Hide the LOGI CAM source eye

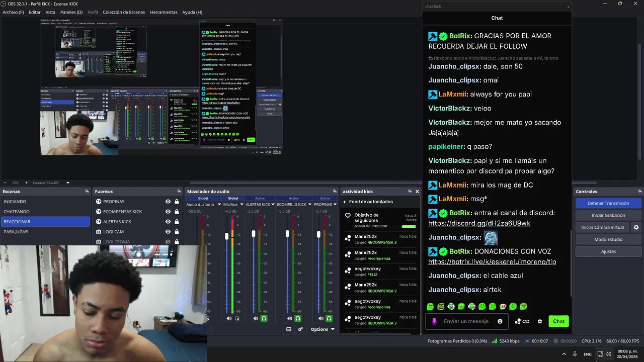point(168,232)
